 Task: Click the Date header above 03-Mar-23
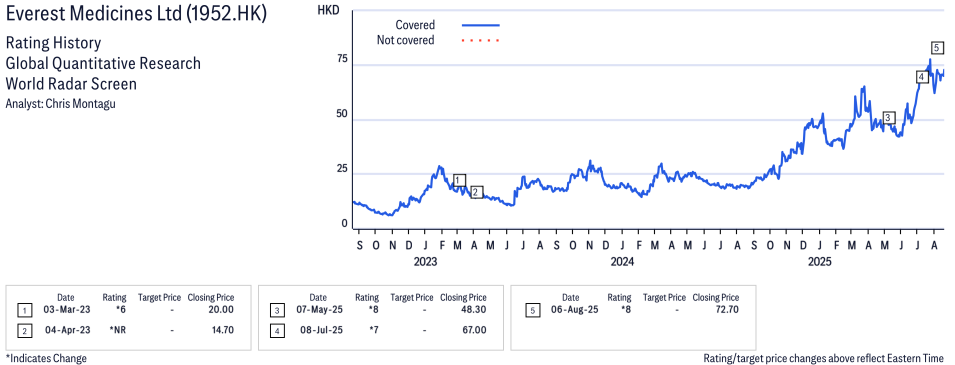tap(66, 298)
